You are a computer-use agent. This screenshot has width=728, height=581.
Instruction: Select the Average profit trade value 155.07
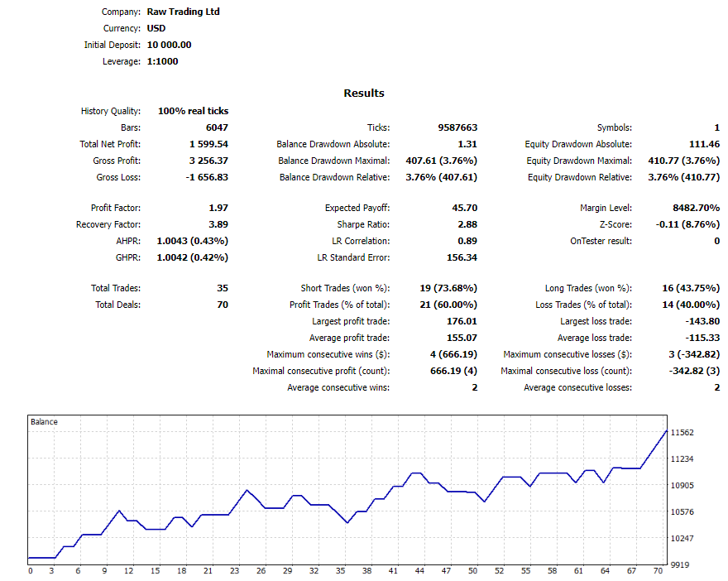(462, 339)
